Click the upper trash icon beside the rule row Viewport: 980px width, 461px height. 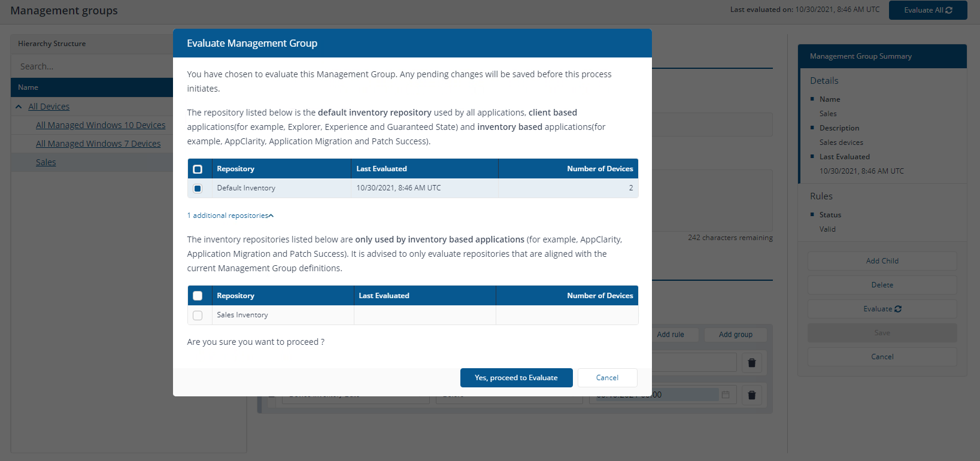pos(752,363)
